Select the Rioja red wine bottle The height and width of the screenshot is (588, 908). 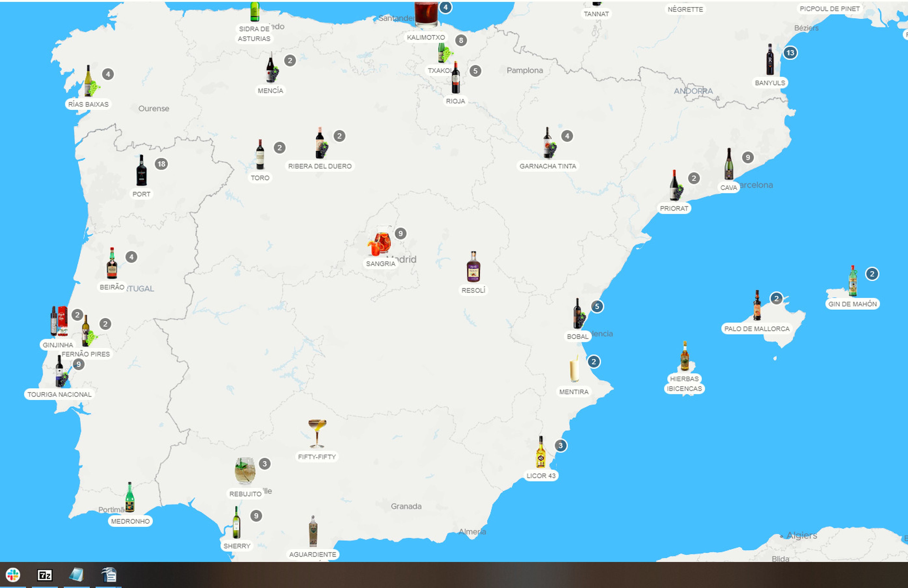click(455, 78)
